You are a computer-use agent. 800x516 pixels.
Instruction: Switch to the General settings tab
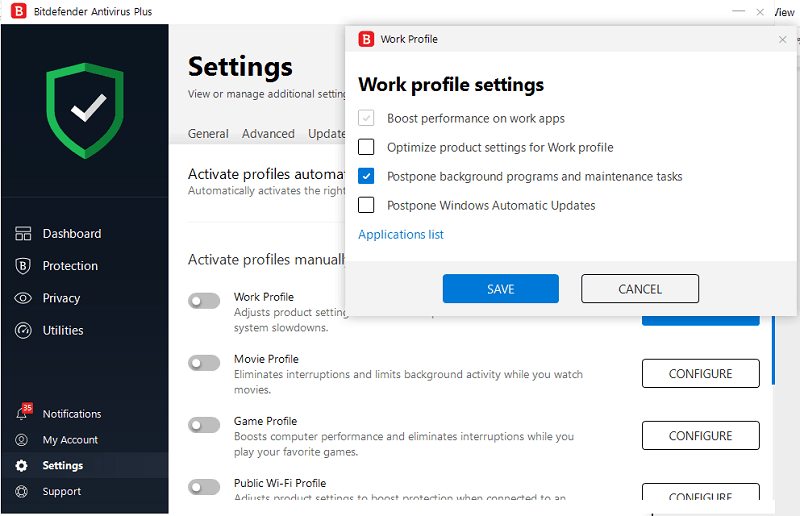[x=208, y=134]
